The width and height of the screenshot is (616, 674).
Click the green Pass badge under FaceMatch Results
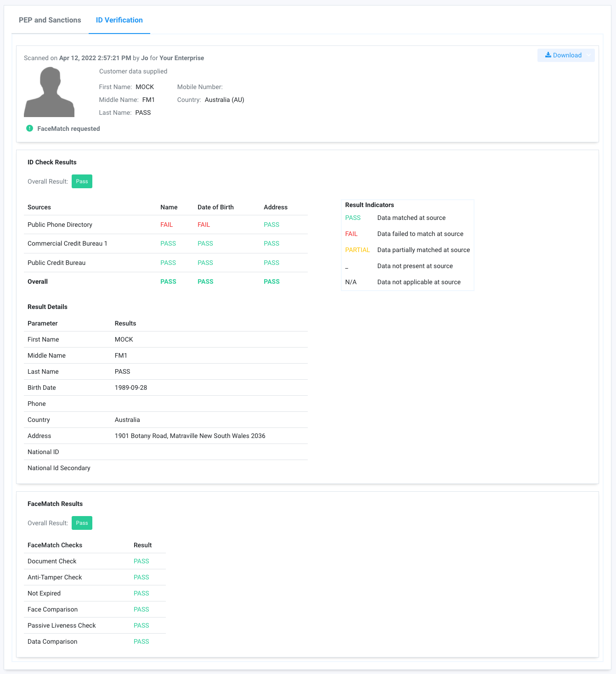82,523
